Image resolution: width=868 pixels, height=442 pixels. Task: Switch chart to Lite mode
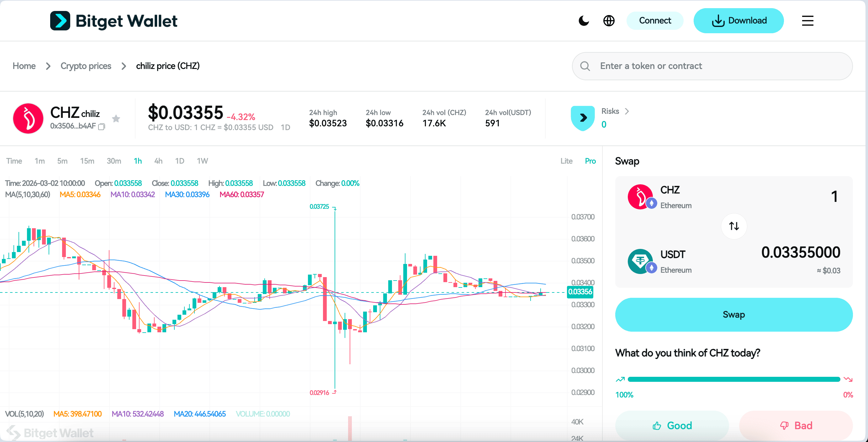click(566, 161)
